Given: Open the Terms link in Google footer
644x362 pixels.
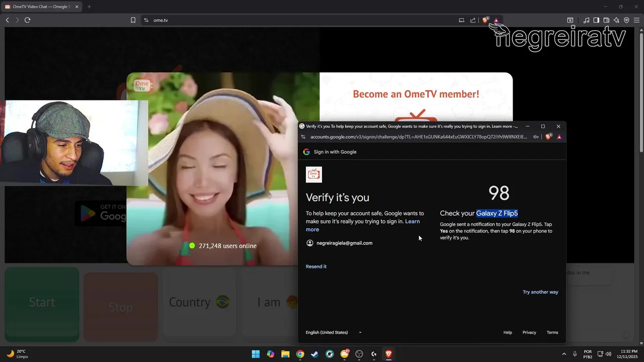Looking at the screenshot, I should tap(552, 332).
